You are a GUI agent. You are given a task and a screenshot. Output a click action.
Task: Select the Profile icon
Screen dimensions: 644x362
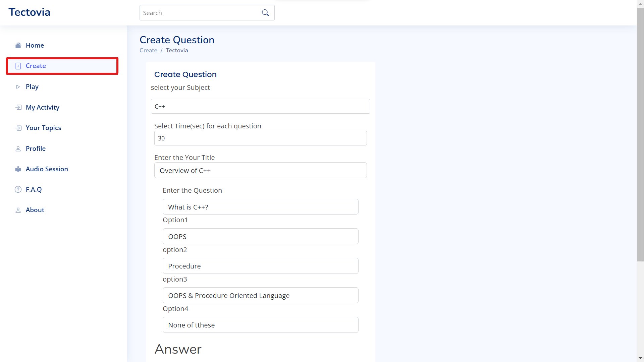[x=18, y=148]
